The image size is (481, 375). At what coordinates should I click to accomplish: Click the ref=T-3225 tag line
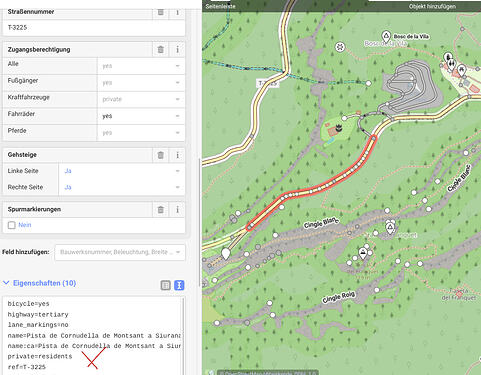(27, 367)
